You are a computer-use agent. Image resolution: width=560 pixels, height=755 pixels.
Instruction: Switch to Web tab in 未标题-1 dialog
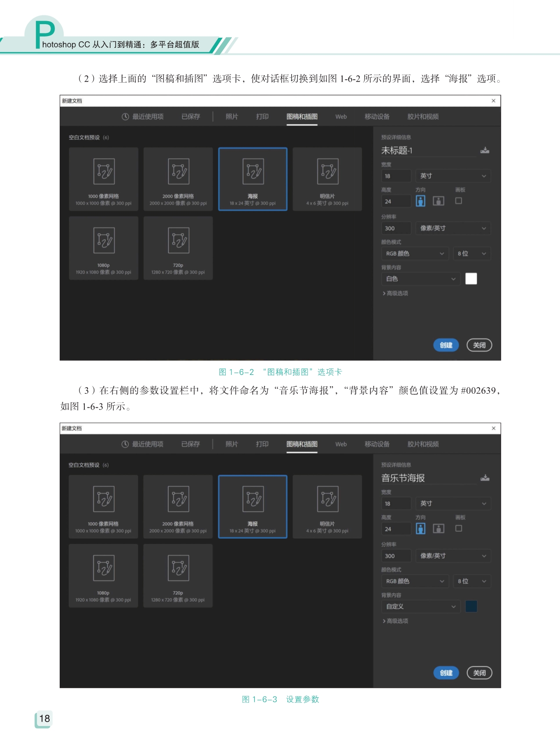(341, 116)
